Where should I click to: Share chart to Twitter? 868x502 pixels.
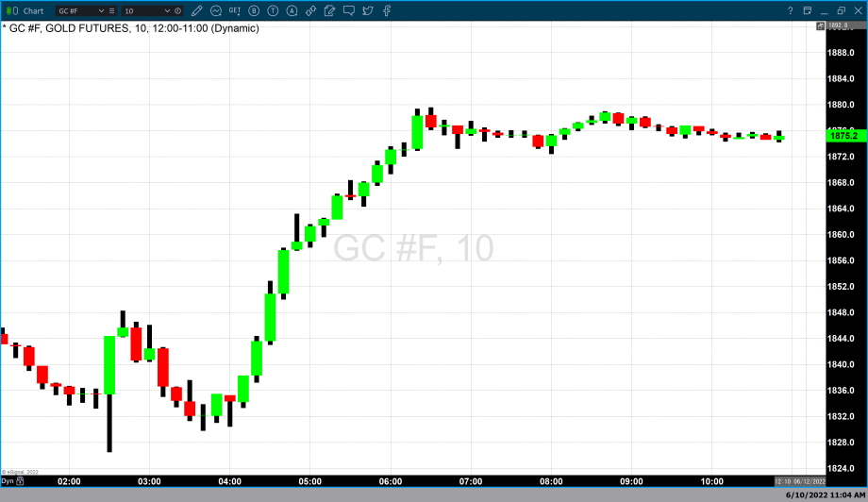point(367,10)
